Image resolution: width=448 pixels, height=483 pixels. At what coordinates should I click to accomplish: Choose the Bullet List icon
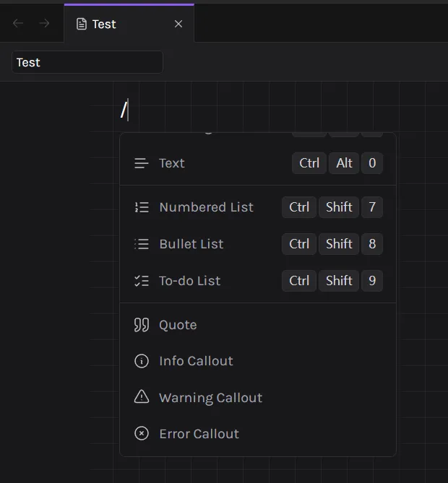[142, 244]
